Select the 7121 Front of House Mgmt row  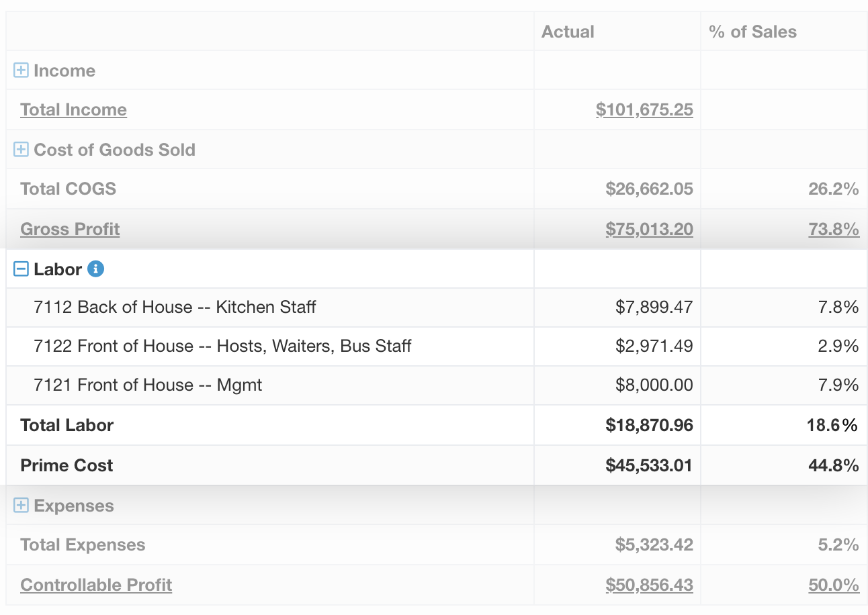tap(148, 385)
